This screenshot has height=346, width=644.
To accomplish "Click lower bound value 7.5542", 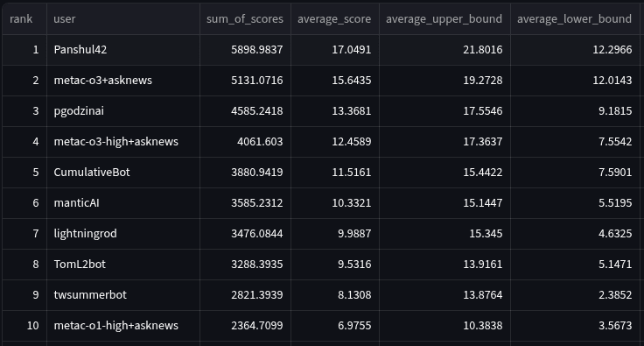I will (x=575, y=142).
